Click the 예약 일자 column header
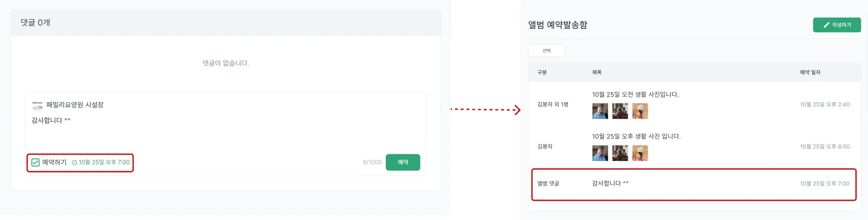 [x=810, y=72]
